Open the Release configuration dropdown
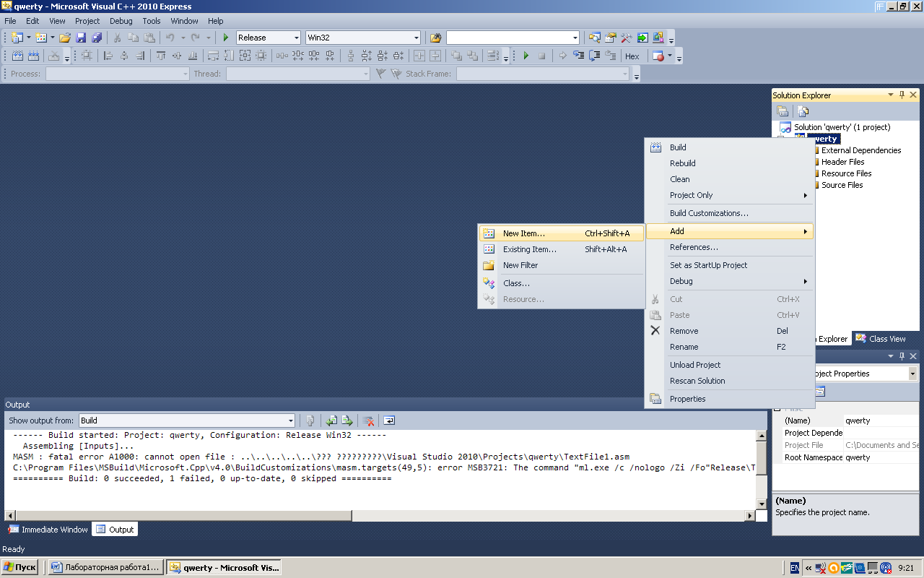The width and height of the screenshot is (924, 578). [296, 38]
